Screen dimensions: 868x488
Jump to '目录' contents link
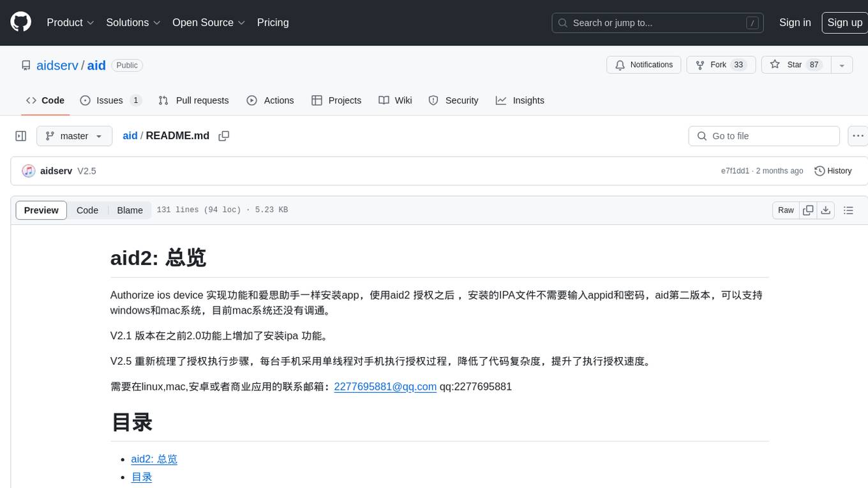142,477
